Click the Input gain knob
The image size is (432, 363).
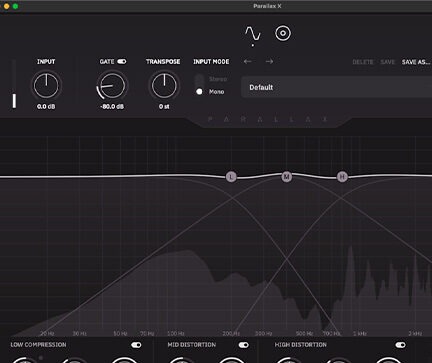coord(46,86)
